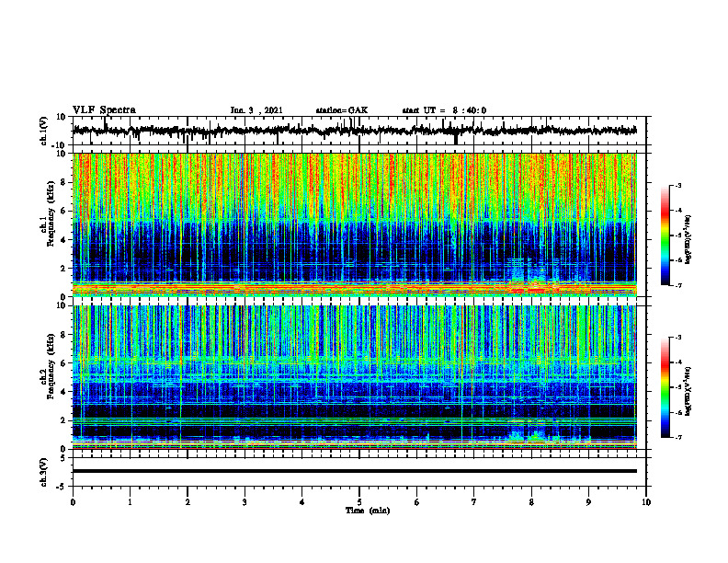Click the '1' tick on Time axis
728x563 pixels.
[x=130, y=502]
